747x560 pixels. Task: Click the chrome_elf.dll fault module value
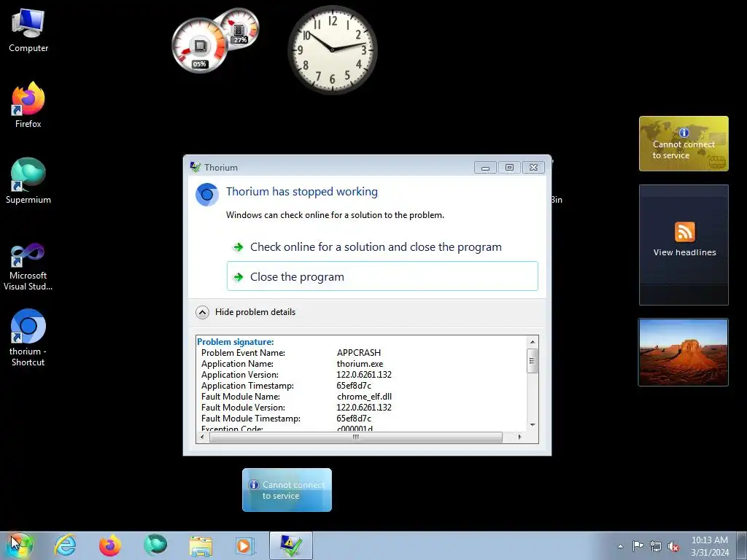364,397
